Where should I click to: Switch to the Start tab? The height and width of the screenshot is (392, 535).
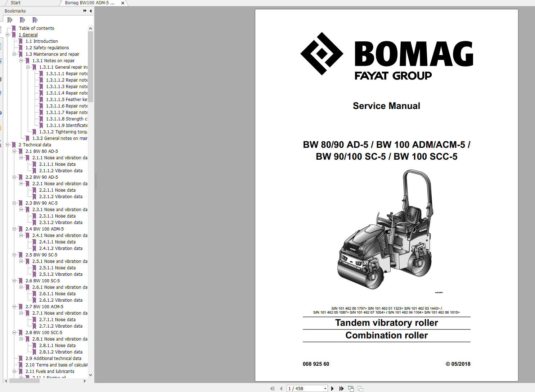[15, 3]
